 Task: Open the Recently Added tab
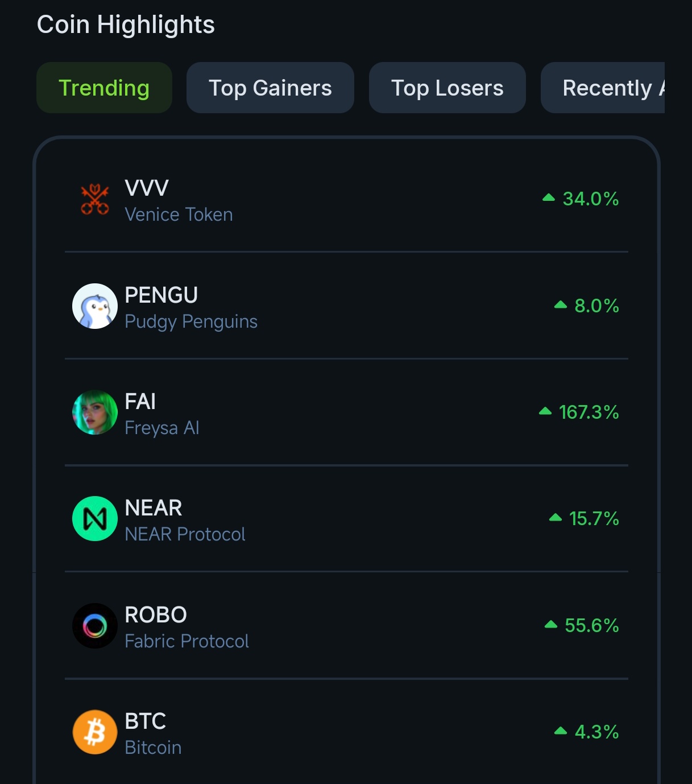coord(606,88)
